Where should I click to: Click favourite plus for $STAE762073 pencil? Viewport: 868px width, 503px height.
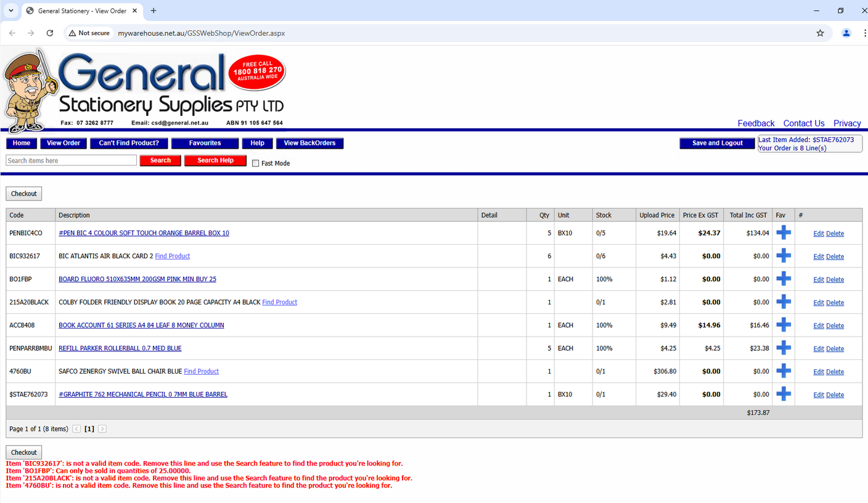coord(783,394)
